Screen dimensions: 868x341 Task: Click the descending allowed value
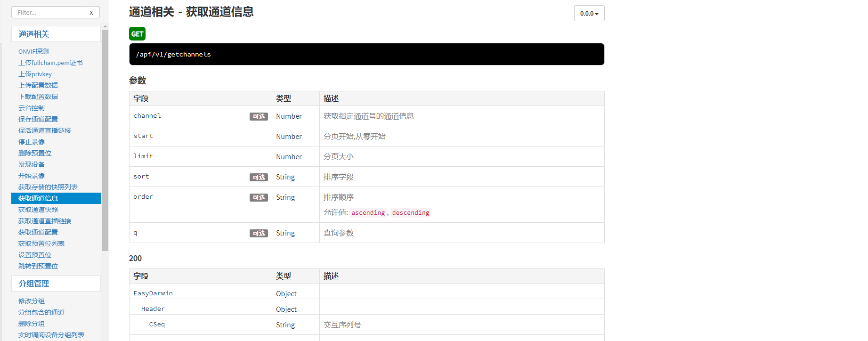pyautogui.click(x=411, y=212)
